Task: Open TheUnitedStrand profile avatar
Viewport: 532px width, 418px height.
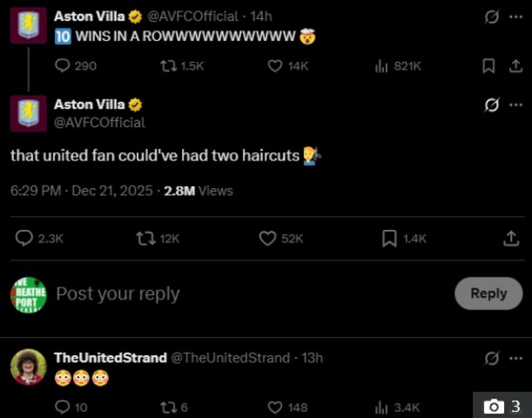Action: (28, 367)
